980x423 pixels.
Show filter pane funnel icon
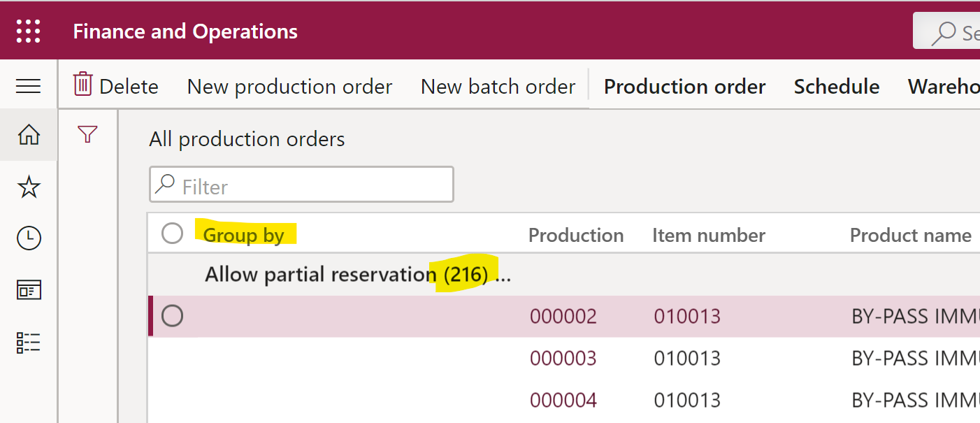(87, 134)
